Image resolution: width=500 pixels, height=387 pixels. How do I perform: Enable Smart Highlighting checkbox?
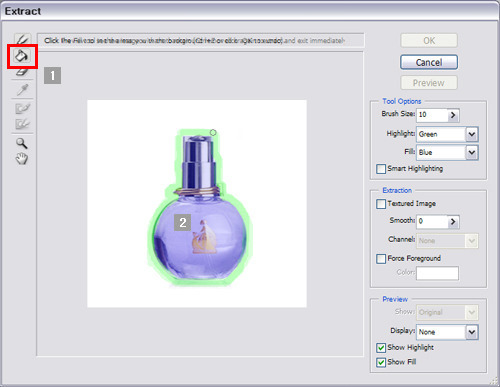(381, 169)
